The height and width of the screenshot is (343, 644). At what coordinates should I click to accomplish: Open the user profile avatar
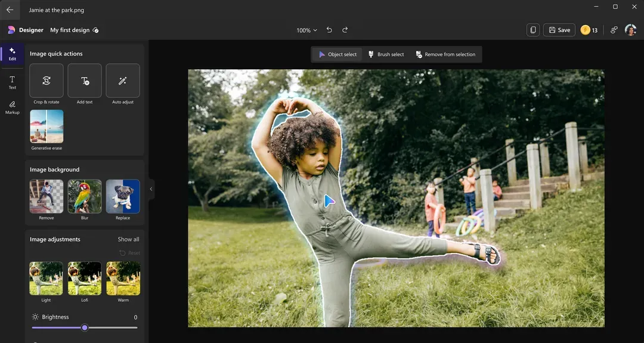pos(630,30)
